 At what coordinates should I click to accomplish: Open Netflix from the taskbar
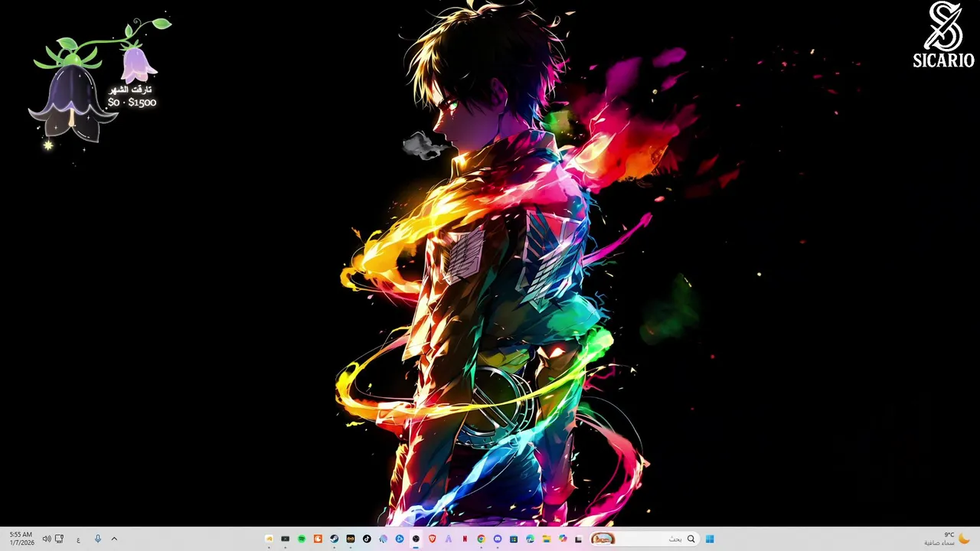pos(465,539)
